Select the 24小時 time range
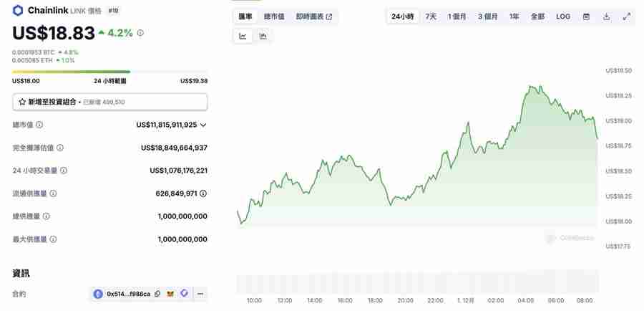The height and width of the screenshot is (311, 644). point(402,16)
